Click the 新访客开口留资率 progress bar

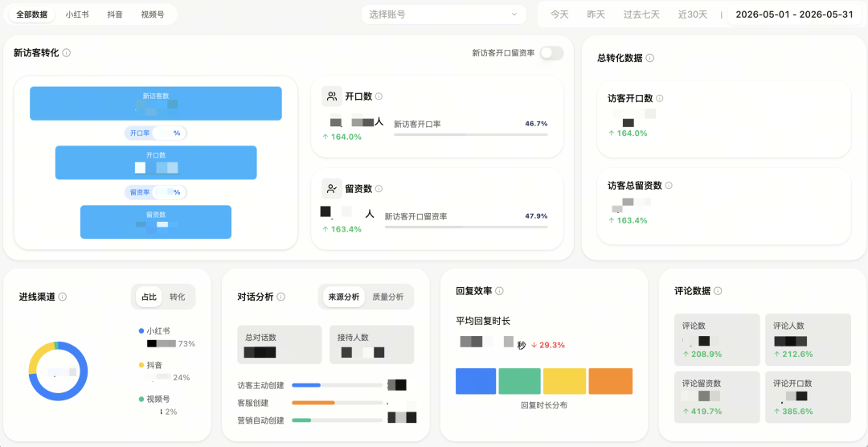click(466, 227)
